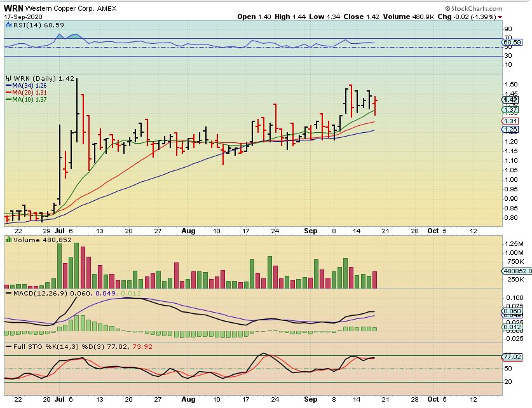This screenshot has height=408, width=532.
Task: Click the green bars icon before Volume 480,852
Action: (x=8, y=240)
